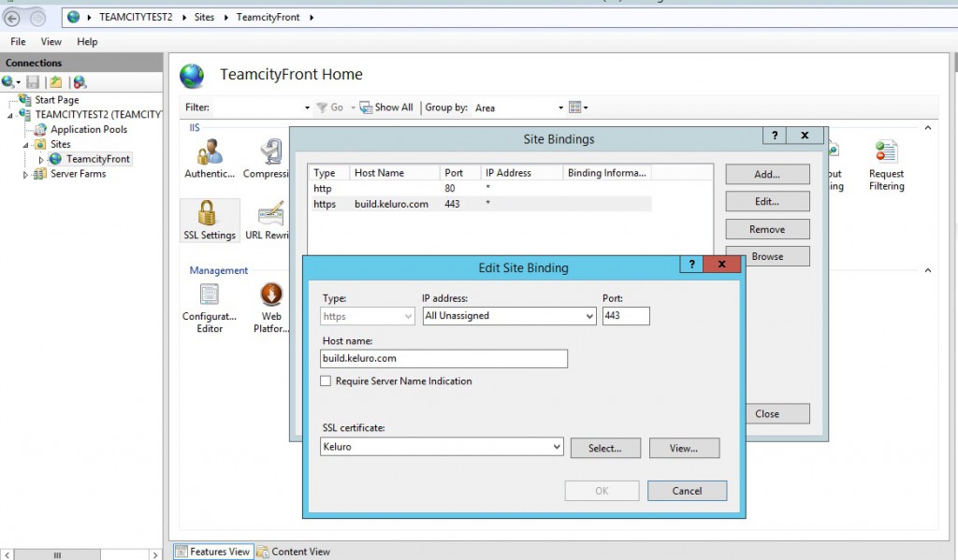This screenshot has width=958, height=560.
Task: Click the globe icon in address bar
Action: click(x=73, y=17)
